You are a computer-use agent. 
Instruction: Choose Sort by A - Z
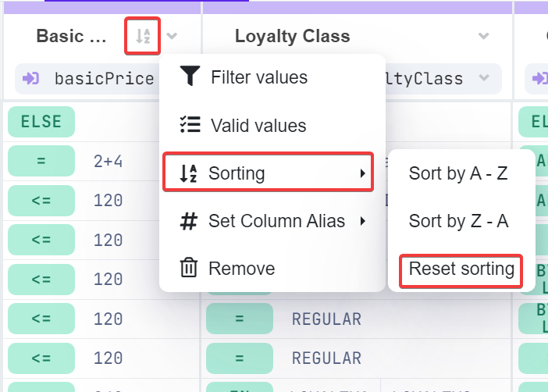[x=458, y=173]
